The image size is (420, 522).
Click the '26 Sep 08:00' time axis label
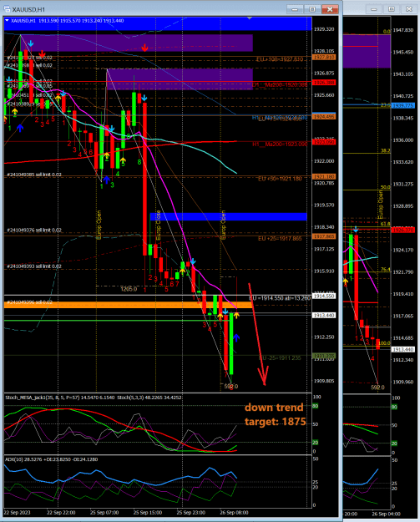click(x=234, y=513)
